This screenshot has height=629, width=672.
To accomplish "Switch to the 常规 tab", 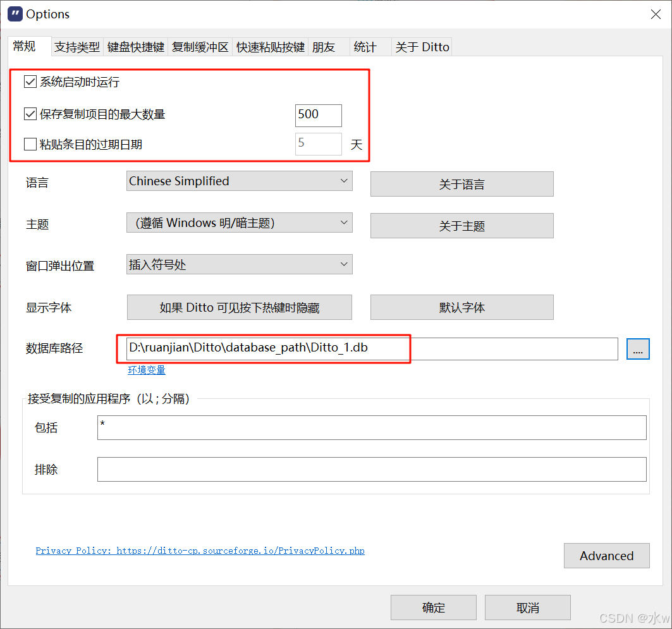I will pyautogui.click(x=30, y=46).
